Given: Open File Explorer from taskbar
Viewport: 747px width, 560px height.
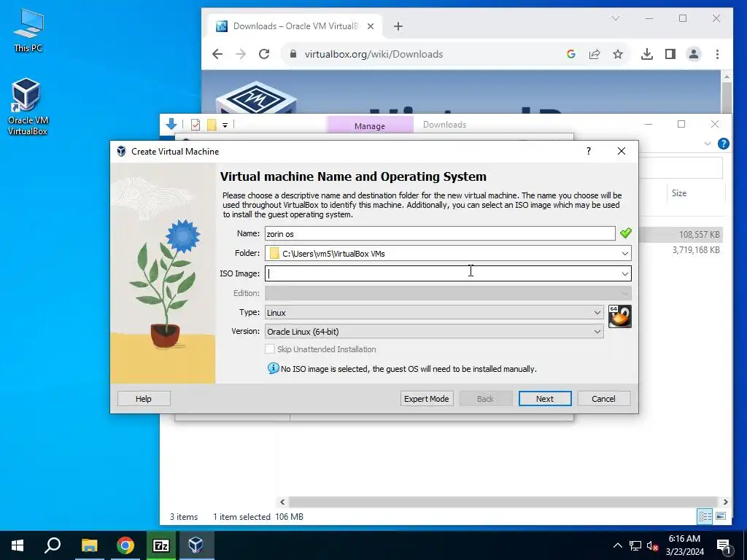Looking at the screenshot, I should (x=89, y=545).
